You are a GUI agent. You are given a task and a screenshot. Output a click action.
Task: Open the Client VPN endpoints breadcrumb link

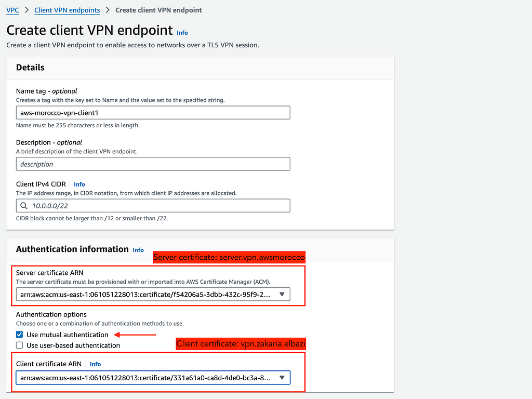(67, 10)
